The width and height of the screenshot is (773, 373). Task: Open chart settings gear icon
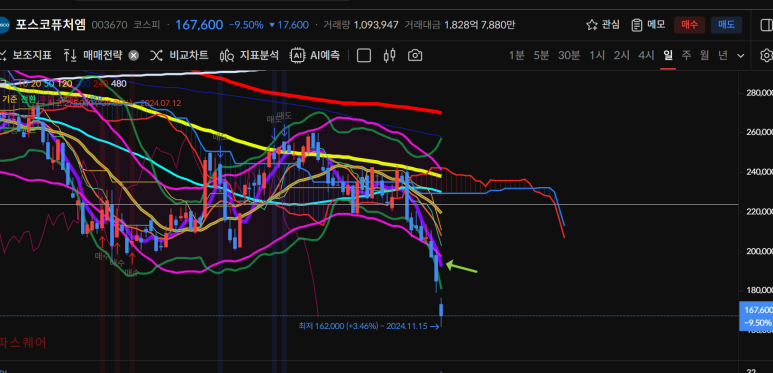[767, 55]
